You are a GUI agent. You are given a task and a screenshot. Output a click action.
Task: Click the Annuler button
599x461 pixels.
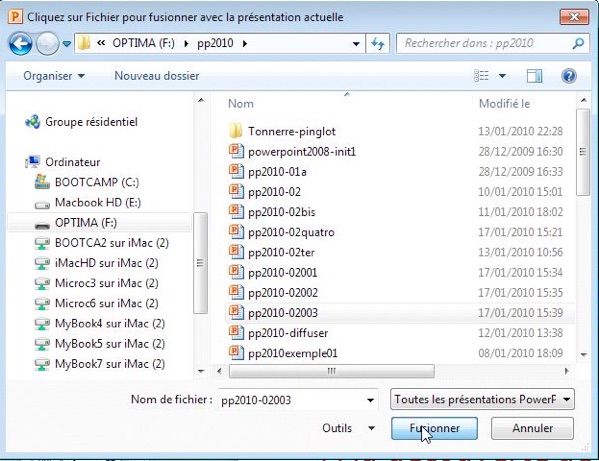(532, 428)
